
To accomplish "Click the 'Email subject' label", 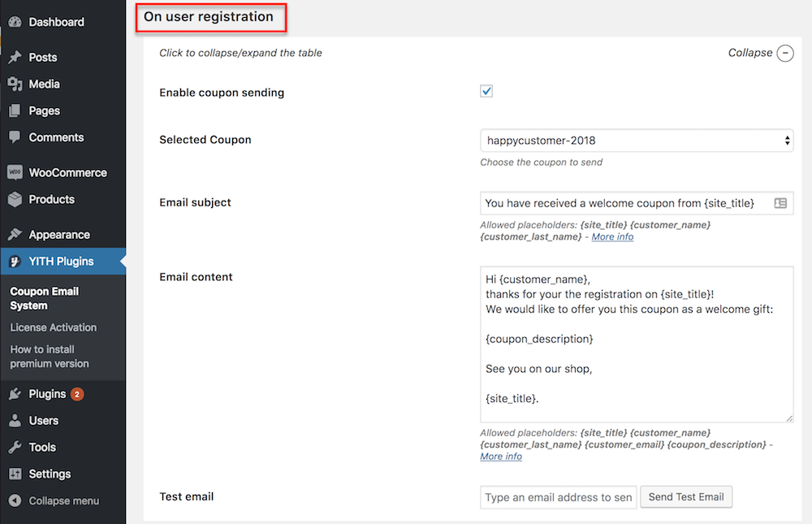I will [195, 202].
